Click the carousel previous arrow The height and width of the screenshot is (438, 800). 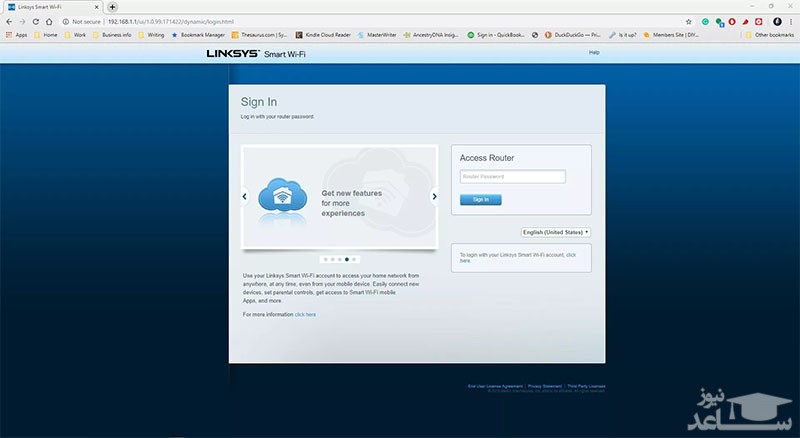245,197
